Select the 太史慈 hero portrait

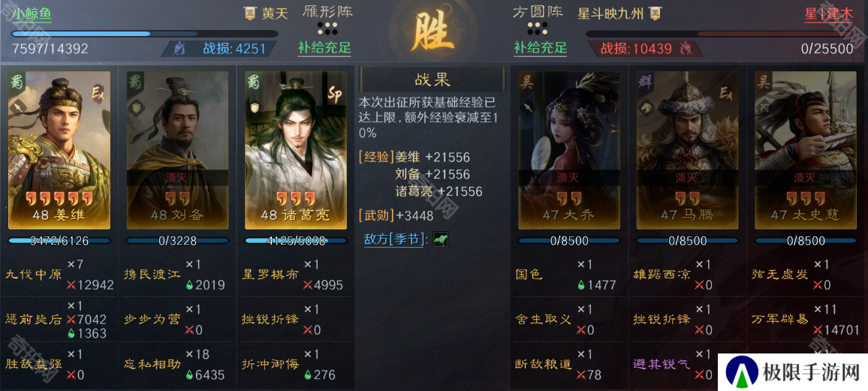[806, 150]
